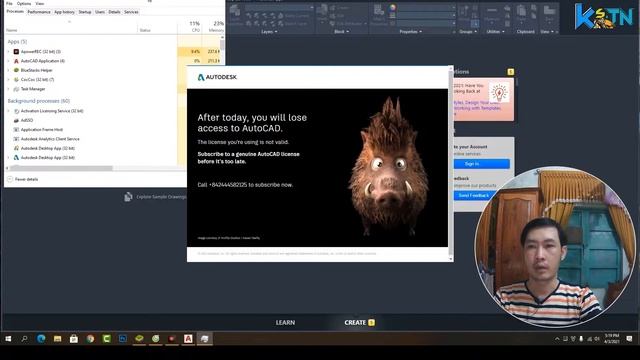Sort processes by the Status column
The image size is (640, 360).
[x=145, y=30]
